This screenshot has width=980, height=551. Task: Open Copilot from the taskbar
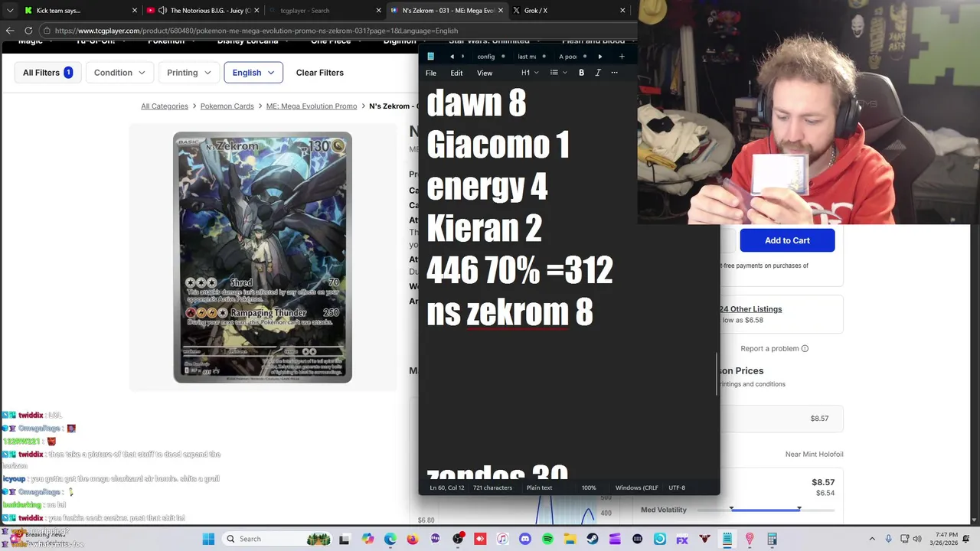[x=367, y=539]
